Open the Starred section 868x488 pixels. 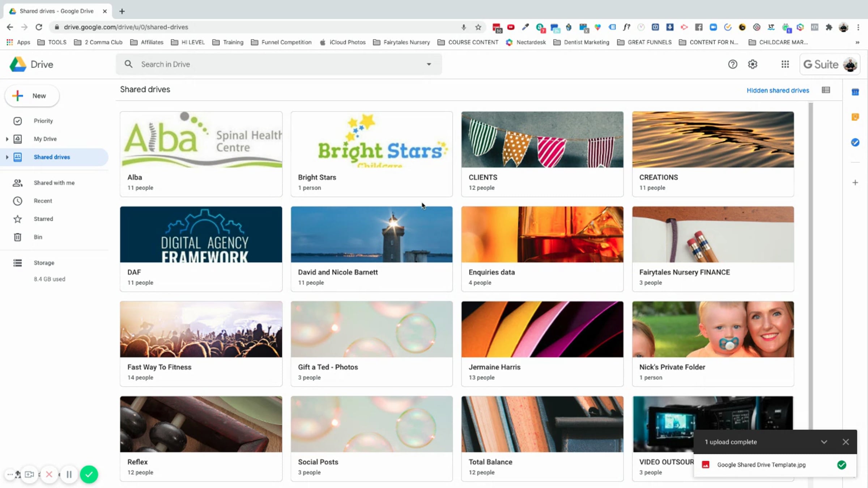tap(43, 219)
